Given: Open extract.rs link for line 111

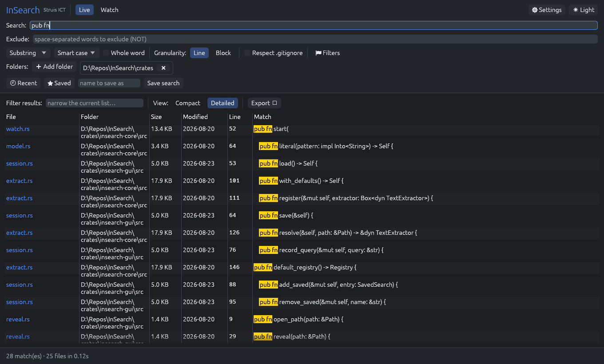Looking at the screenshot, I should 19,198.
